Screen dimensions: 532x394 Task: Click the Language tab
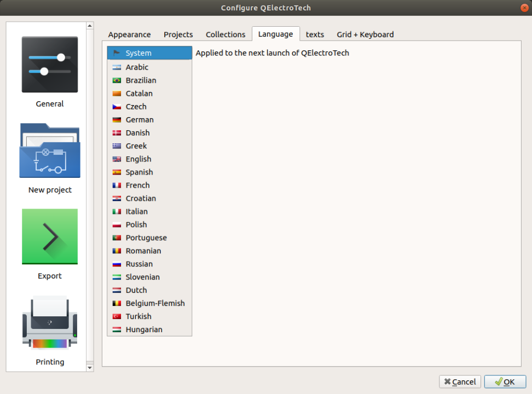(x=275, y=34)
